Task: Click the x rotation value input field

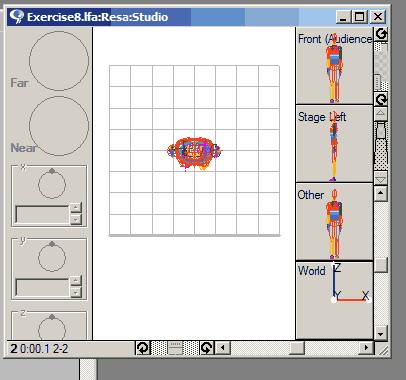Action: (x=42, y=214)
